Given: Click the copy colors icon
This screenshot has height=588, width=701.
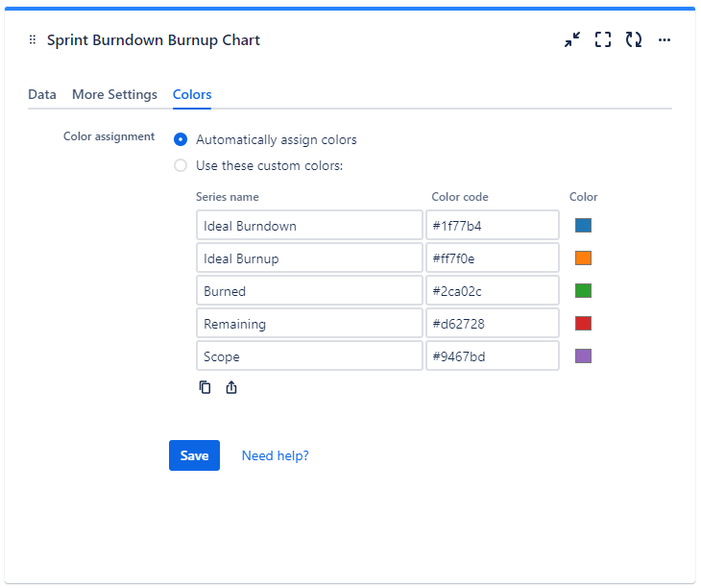Looking at the screenshot, I should (x=205, y=387).
